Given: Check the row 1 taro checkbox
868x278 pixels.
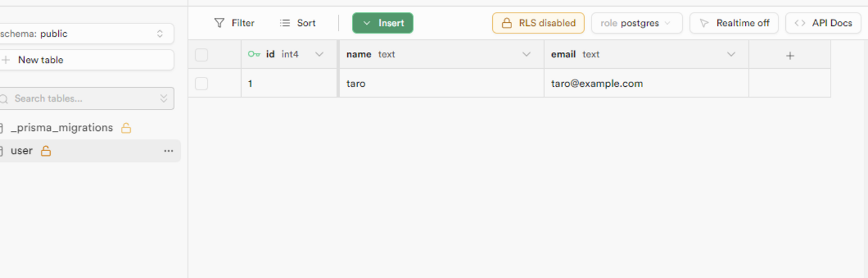Looking at the screenshot, I should point(202,84).
